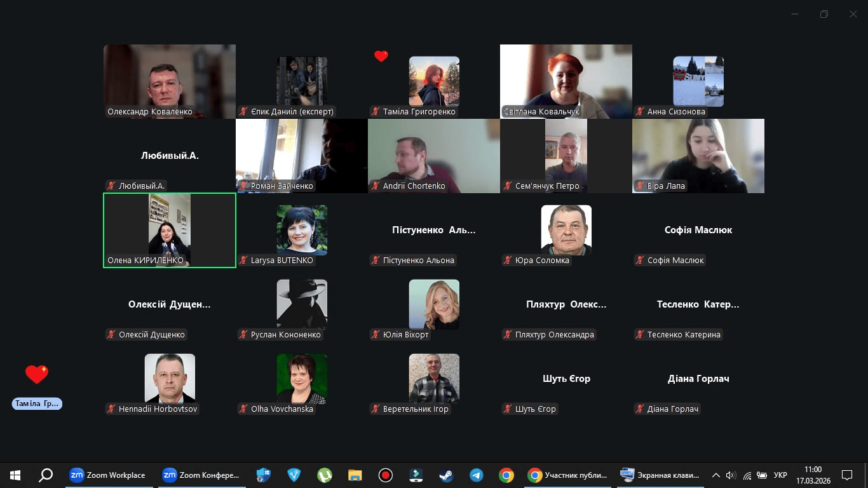
Task: Switch to the Chrome 'Участник публи...' window
Action: 567,475
